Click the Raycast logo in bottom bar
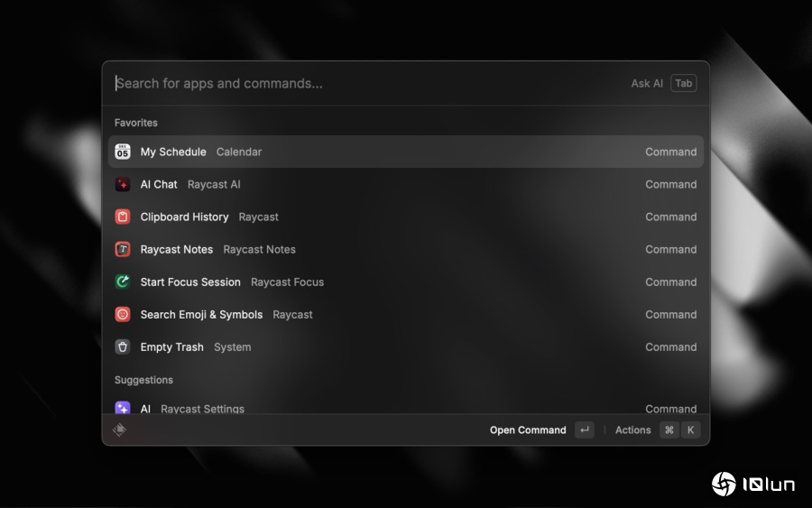 pyautogui.click(x=119, y=430)
